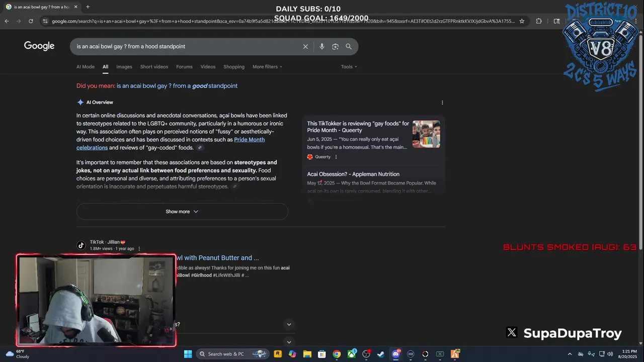The image size is (644, 362).
Task: Switch to Chrome in the taskbar
Action: [x=337, y=354]
